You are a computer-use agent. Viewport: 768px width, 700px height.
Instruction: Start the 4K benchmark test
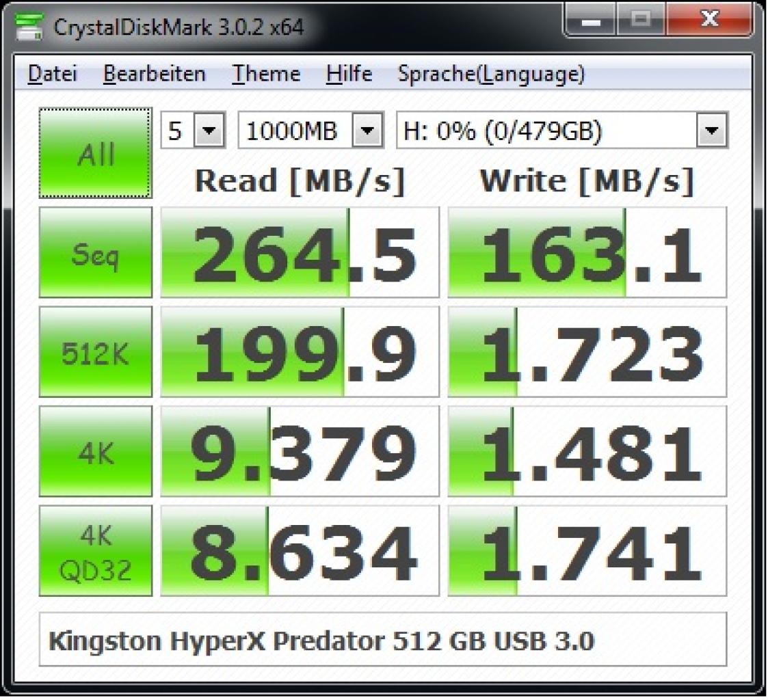[x=96, y=451]
